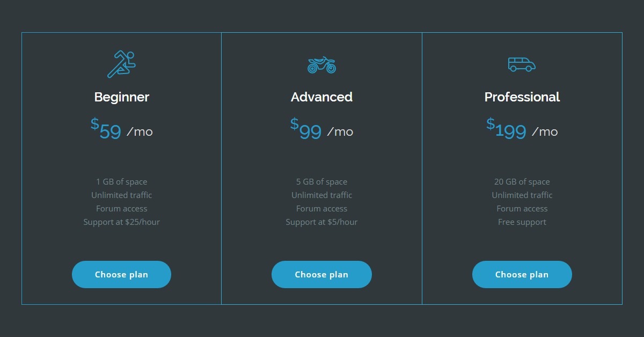Viewport: 644px width, 337px height.
Task: Click the $59 /mo price
Action: (122, 129)
